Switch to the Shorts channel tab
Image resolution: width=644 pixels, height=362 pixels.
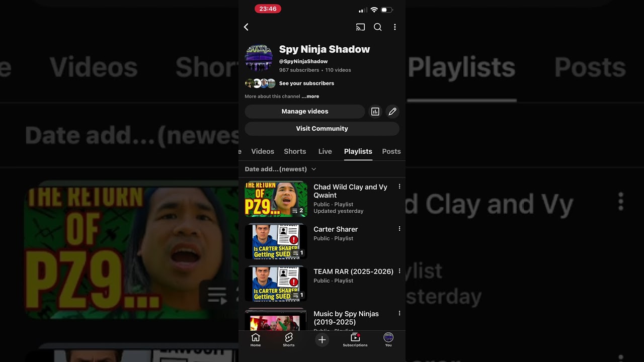pyautogui.click(x=295, y=151)
